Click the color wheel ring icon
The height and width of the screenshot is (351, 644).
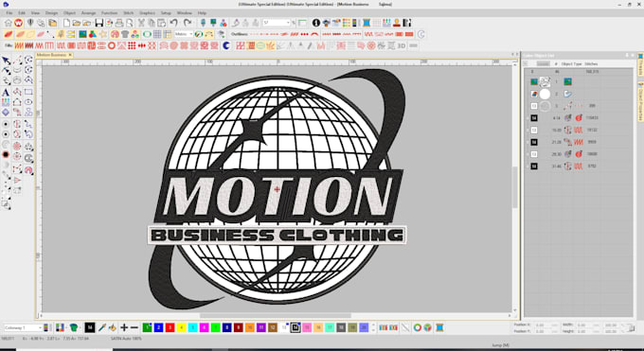(418, 327)
